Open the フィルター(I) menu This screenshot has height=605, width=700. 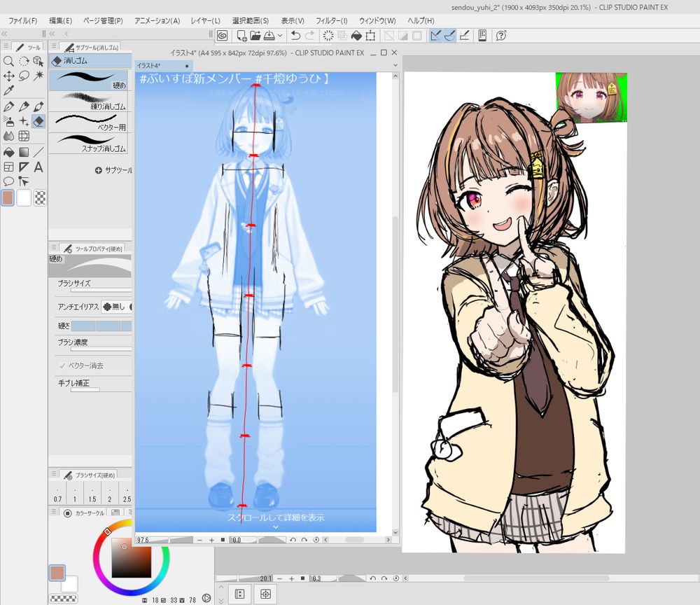pos(331,20)
